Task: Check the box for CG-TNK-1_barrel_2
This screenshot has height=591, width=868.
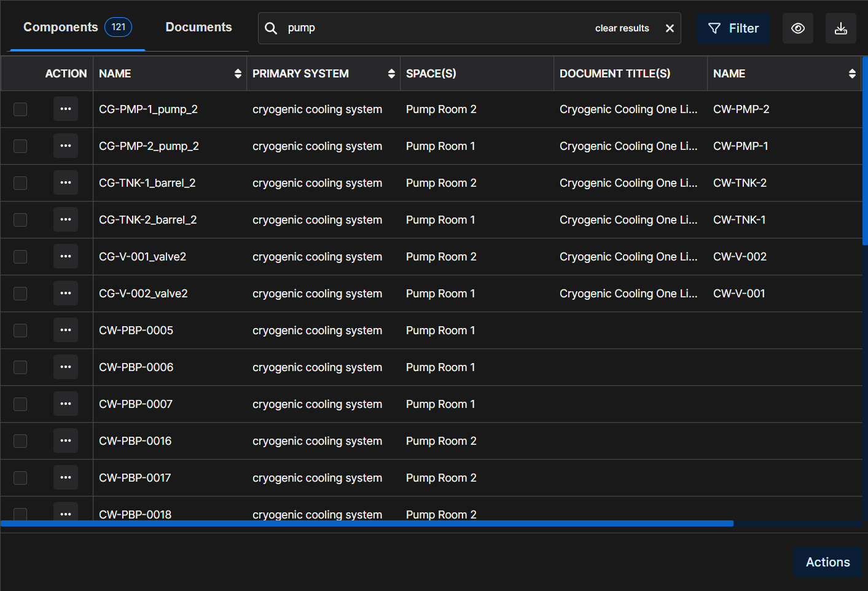Action: (20, 183)
